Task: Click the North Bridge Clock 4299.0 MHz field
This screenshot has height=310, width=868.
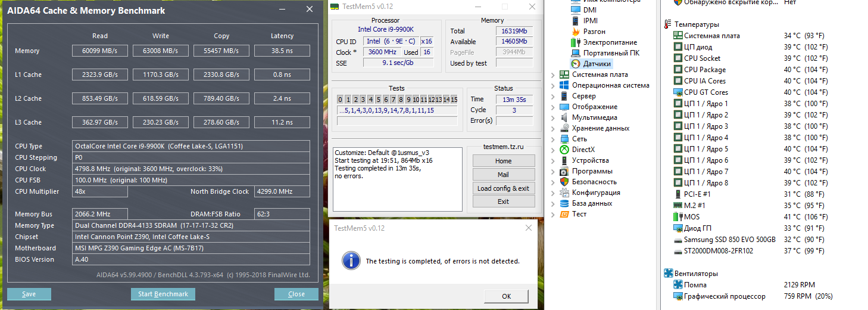Action: (x=282, y=191)
